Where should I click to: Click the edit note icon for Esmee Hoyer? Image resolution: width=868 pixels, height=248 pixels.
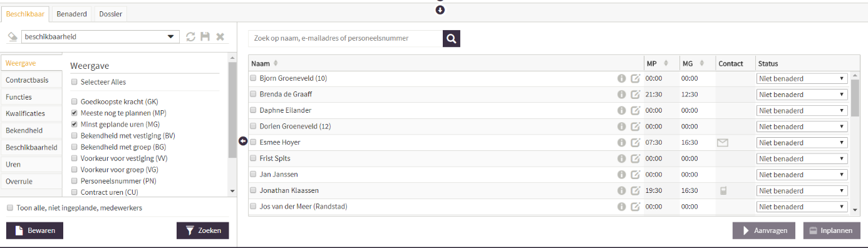(x=636, y=143)
